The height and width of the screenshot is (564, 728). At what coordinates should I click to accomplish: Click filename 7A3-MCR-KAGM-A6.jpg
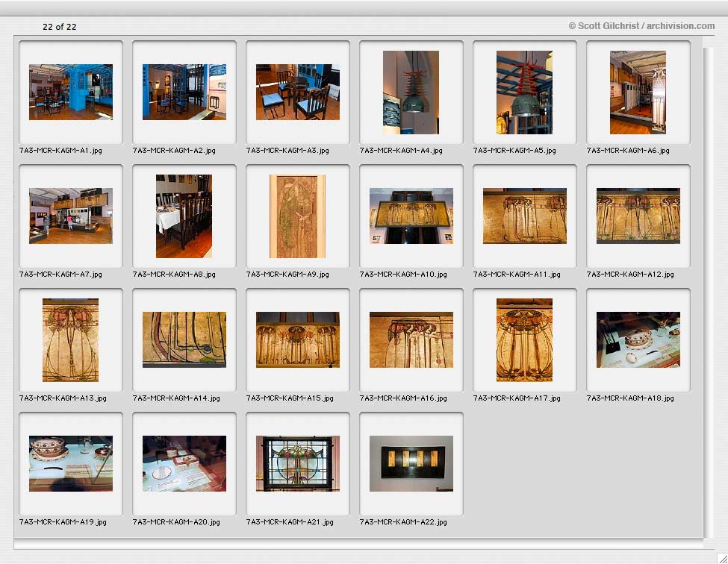click(628, 150)
